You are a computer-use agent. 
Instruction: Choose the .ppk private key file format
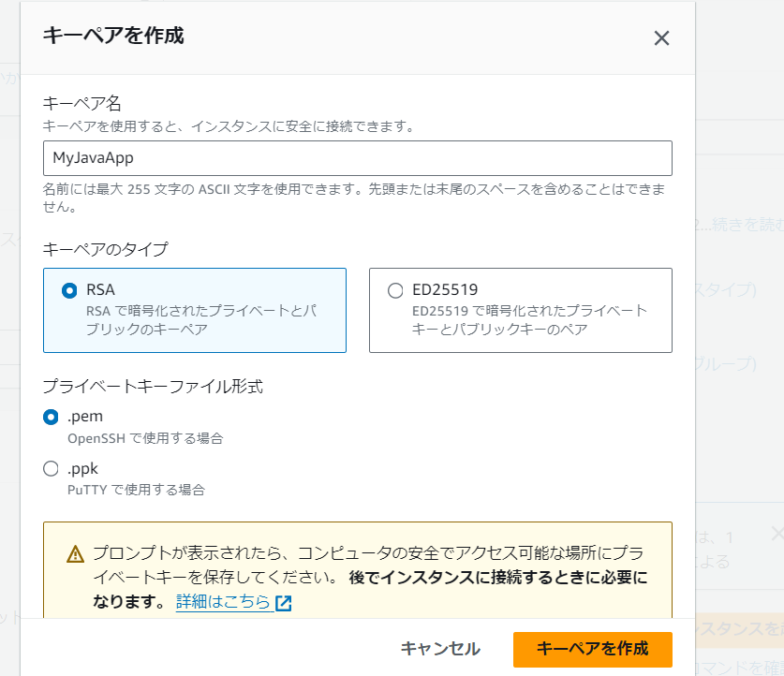[x=52, y=468]
